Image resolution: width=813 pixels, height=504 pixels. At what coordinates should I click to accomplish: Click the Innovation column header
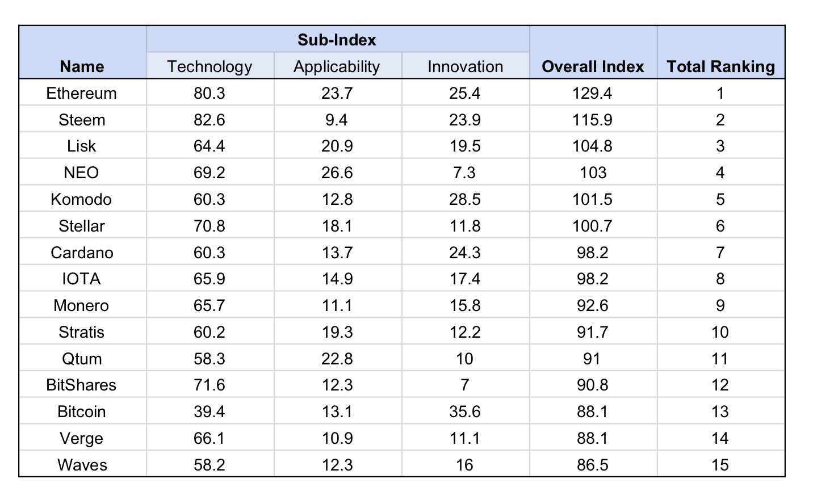(465, 66)
